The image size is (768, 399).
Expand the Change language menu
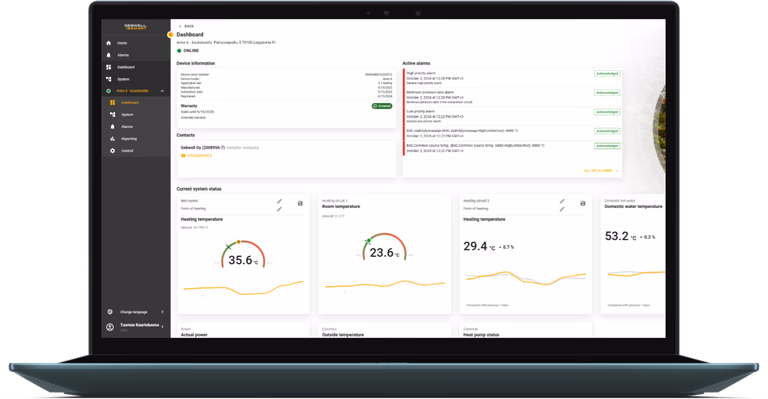pos(136,312)
